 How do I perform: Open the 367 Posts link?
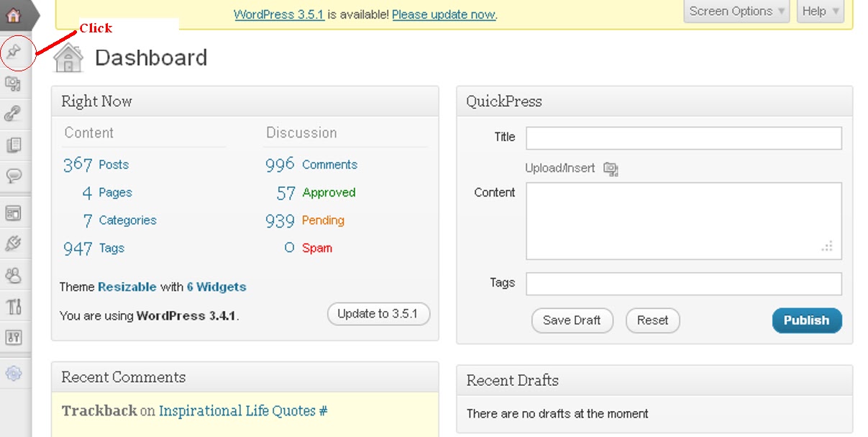pos(96,164)
